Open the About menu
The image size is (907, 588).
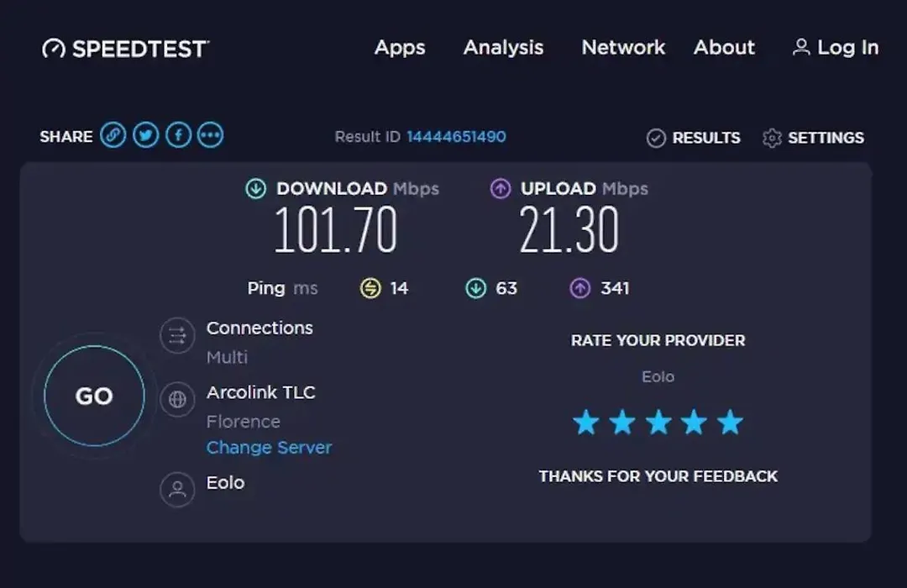click(x=724, y=47)
